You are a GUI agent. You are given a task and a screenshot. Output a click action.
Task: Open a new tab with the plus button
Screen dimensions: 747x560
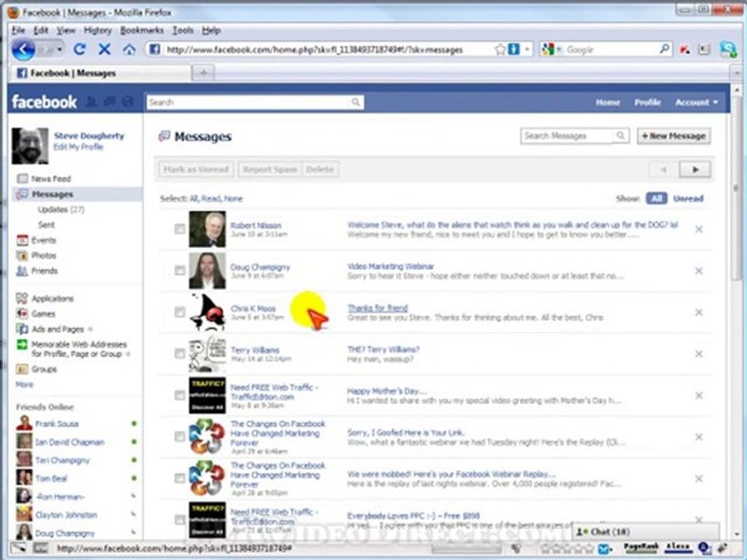[203, 73]
